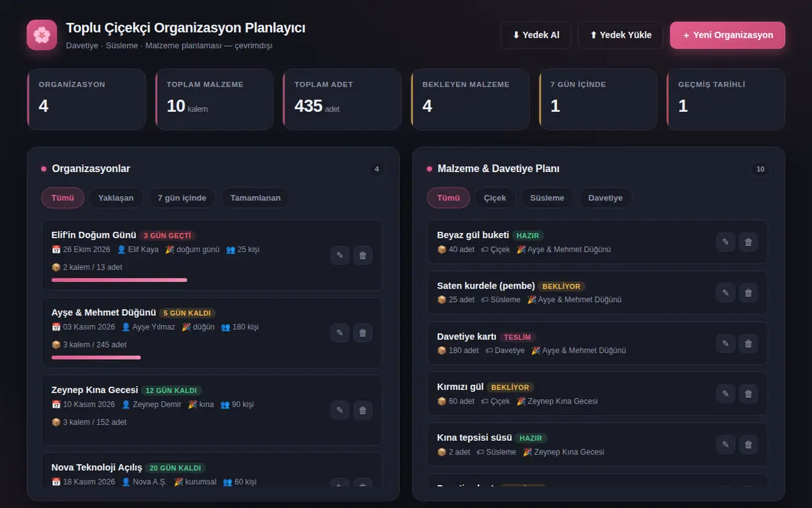Viewport: 812px width, 508px height.
Task: Click the Yedek Al backup button
Action: click(536, 35)
